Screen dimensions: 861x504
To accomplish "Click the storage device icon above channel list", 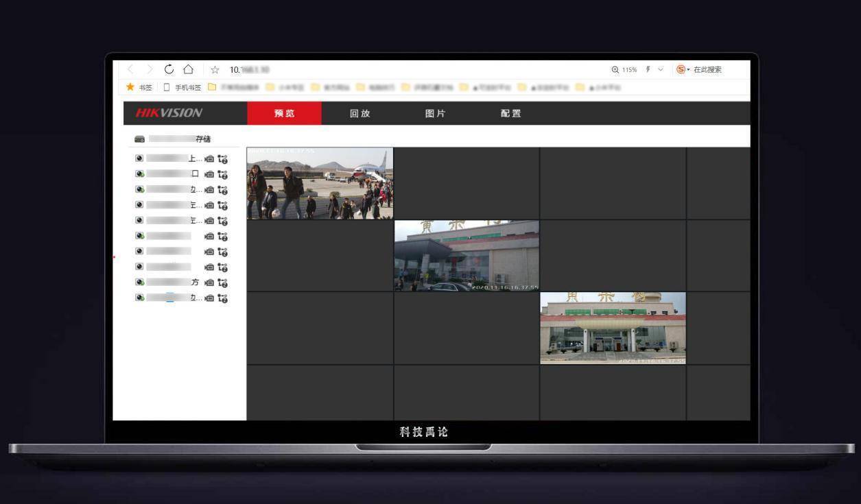I will pos(140,139).
